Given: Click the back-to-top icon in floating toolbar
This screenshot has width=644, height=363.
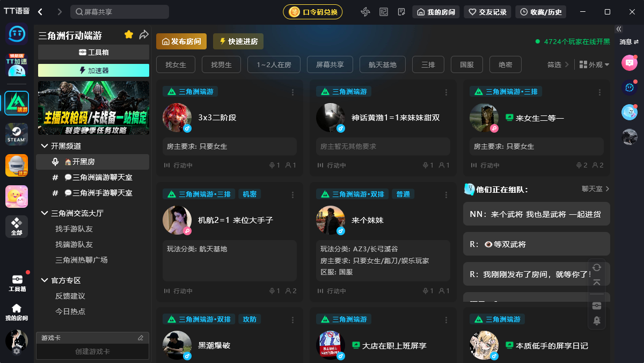Looking at the screenshot, I should pos(597,283).
